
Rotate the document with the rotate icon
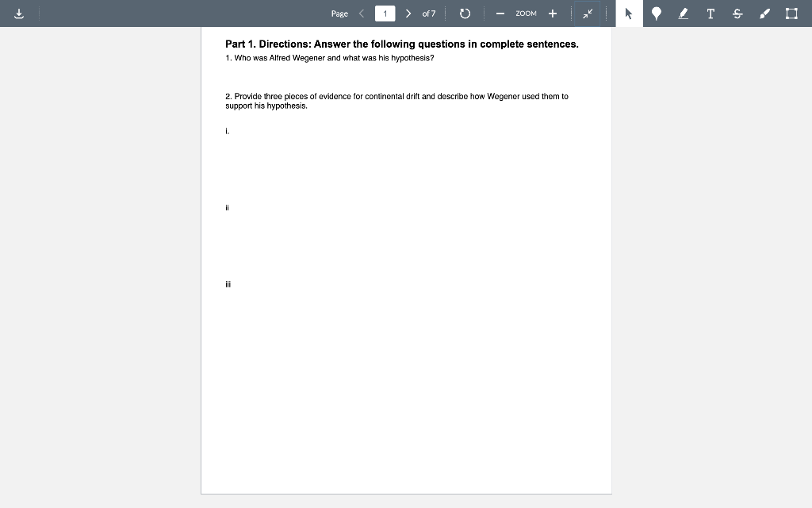465,13
